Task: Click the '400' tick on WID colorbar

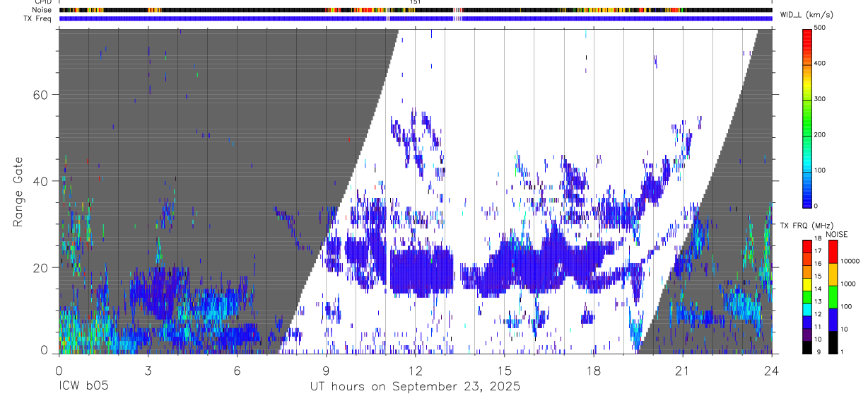Action: pyautogui.click(x=820, y=63)
